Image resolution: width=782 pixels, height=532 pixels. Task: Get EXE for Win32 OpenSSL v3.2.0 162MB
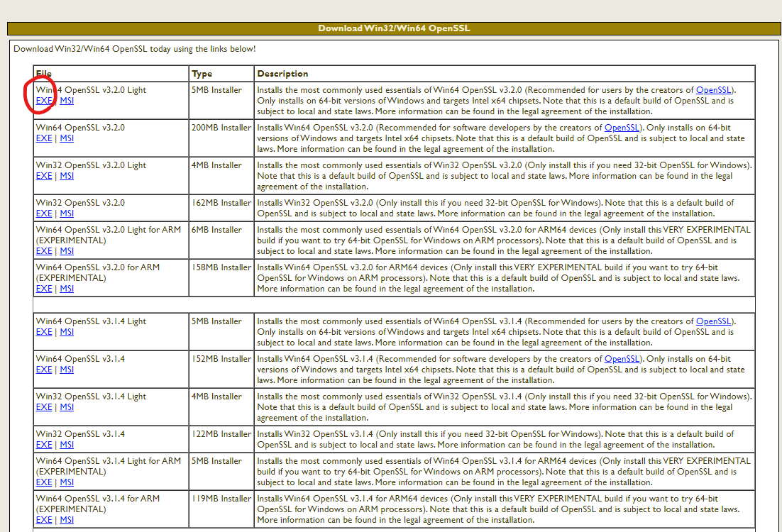point(44,214)
